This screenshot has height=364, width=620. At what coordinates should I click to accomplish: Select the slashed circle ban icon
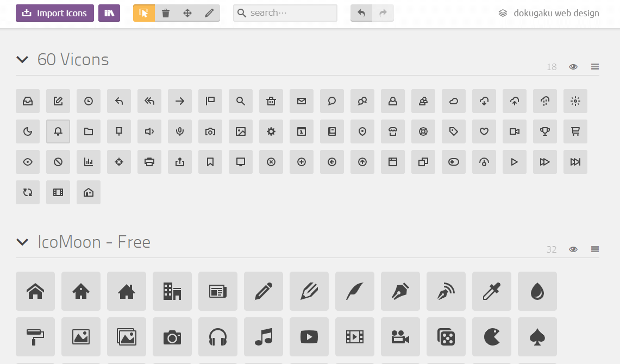tap(58, 162)
